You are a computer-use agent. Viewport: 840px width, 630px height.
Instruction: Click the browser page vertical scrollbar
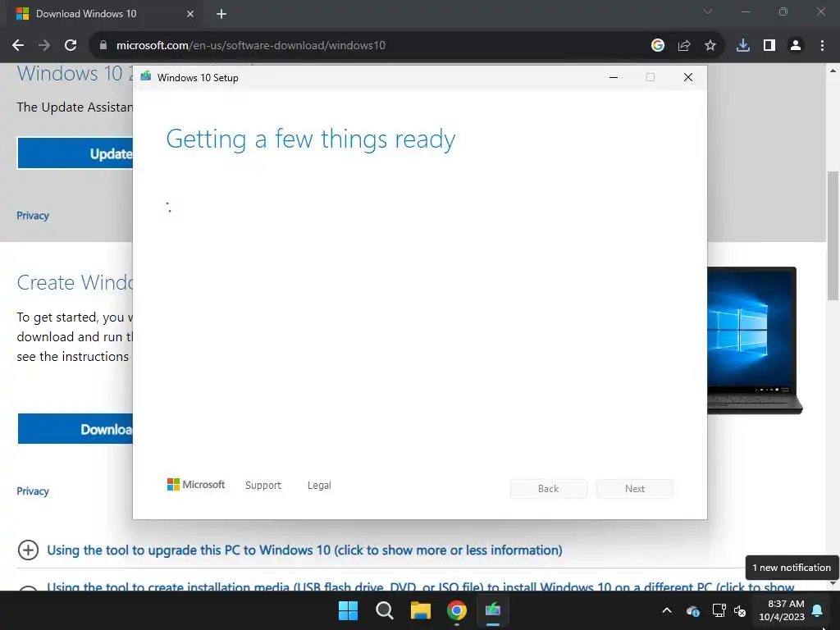pos(833,235)
